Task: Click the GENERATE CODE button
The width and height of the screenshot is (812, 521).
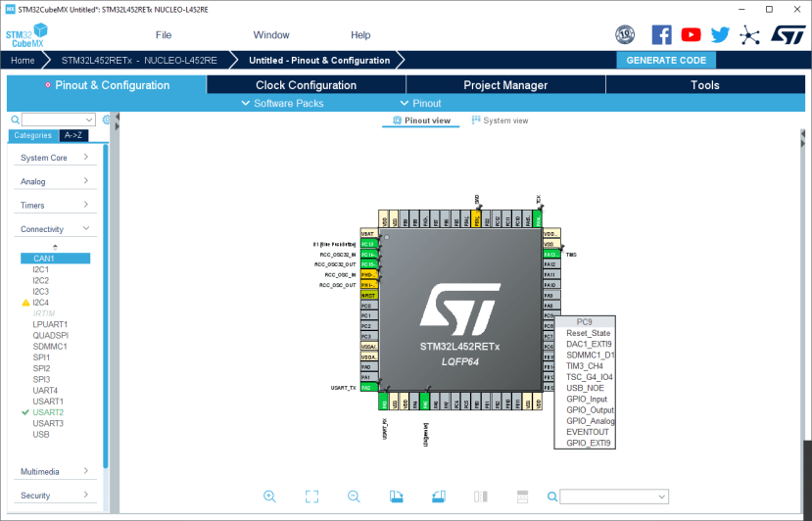Action: point(666,60)
